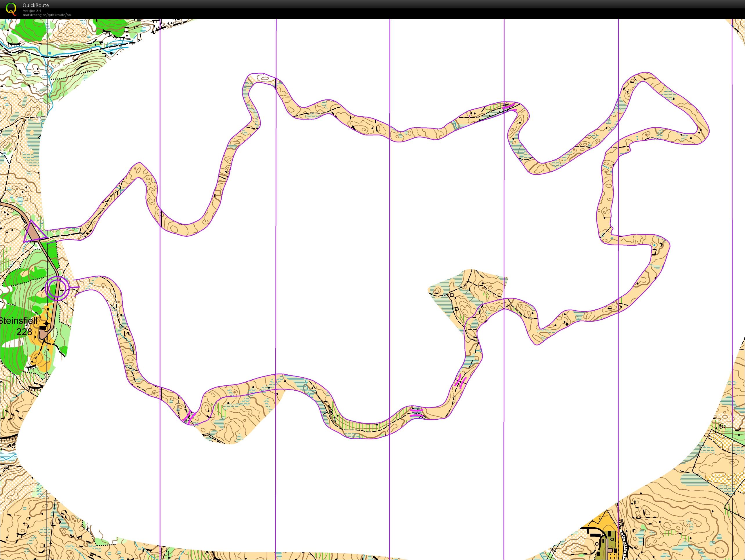Click the black building symbol at Steinsfjell

pos(43,327)
